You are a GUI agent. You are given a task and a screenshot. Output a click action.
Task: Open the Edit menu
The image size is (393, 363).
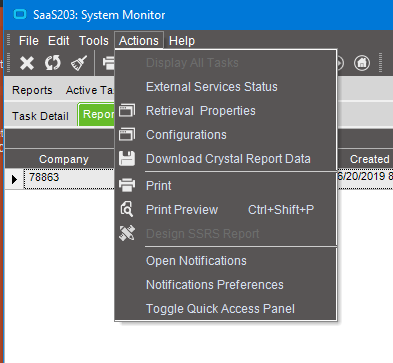pos(59,41)
